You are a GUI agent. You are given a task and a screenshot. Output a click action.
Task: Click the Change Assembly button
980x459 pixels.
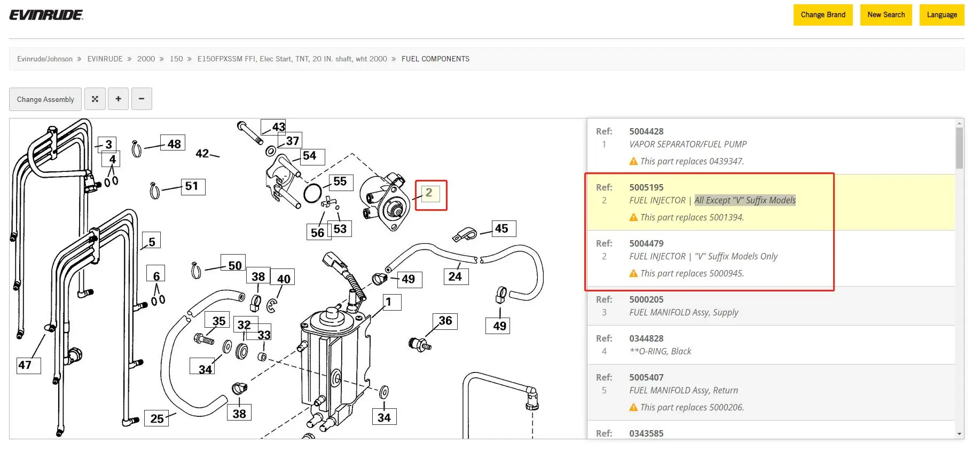[x=45, y=99]
